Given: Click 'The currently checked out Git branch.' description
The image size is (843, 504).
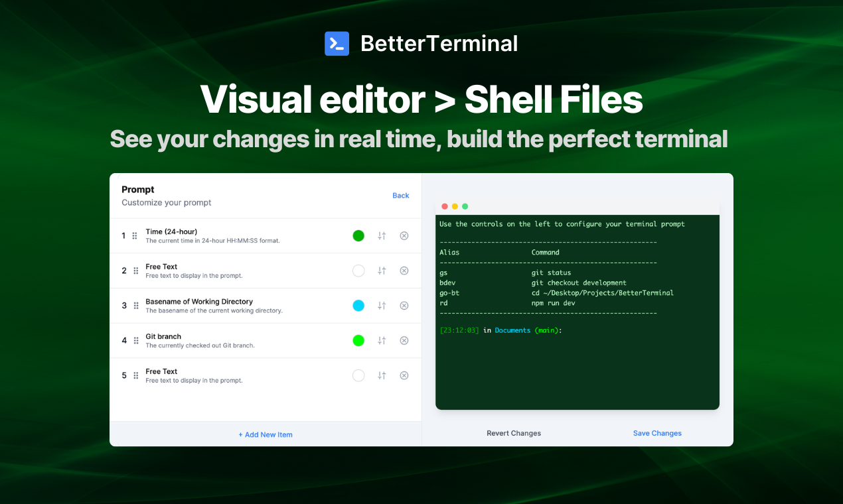Looking at the screenshot, I should [x=200, y=346].
